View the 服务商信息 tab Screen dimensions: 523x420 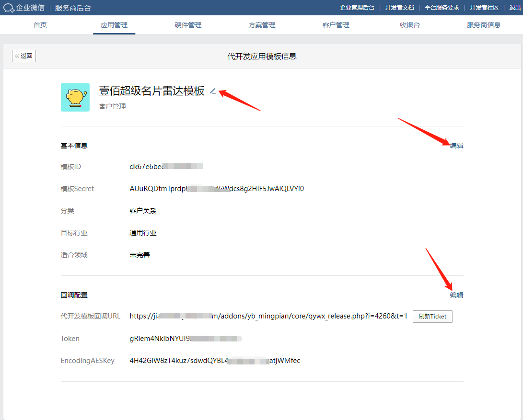click(x=484, y=25)
